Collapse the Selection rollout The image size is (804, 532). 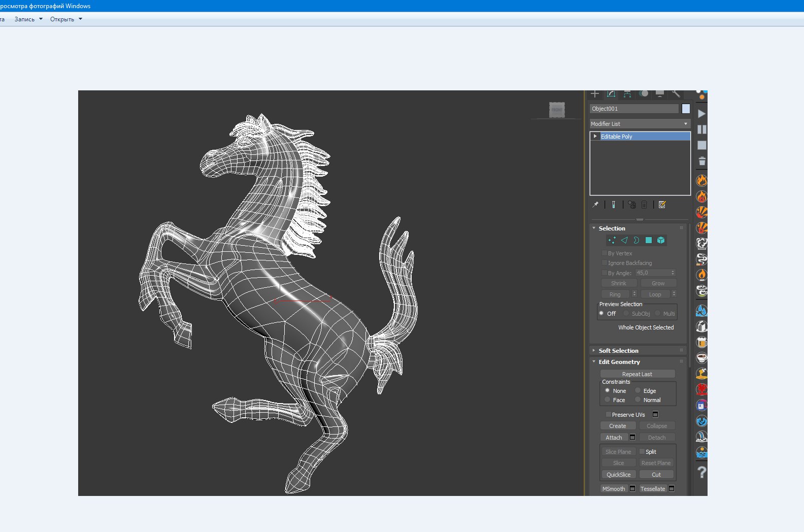click(x=594, y=228)
